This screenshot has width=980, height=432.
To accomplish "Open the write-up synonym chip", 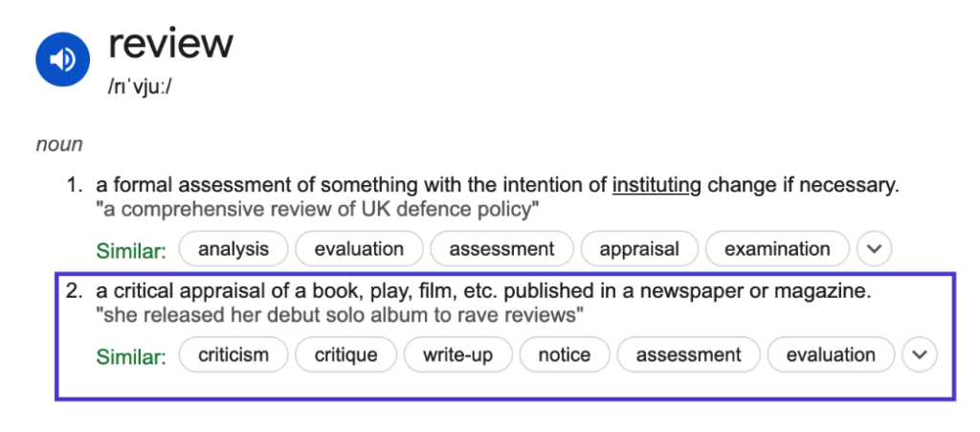I will pyautogui.click(x=458, y=354).
